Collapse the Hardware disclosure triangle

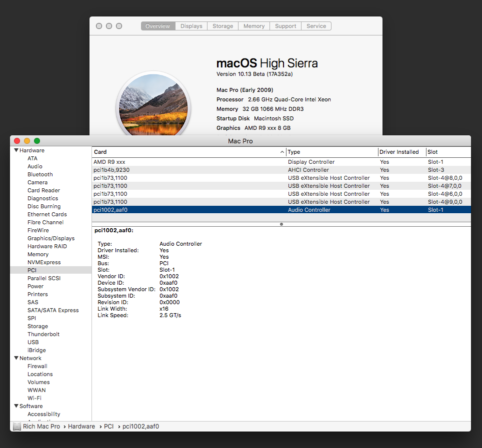pyautogui.click(x=16, y=150)
